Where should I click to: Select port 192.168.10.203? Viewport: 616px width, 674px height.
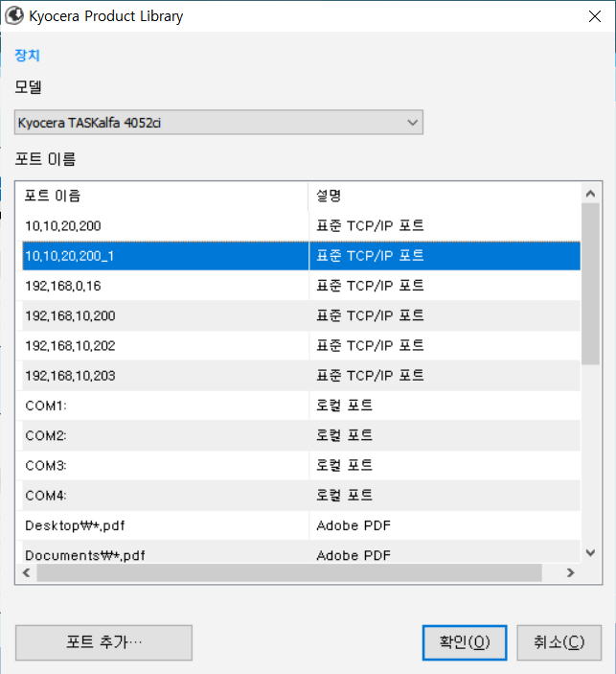[x=301, y=376]
